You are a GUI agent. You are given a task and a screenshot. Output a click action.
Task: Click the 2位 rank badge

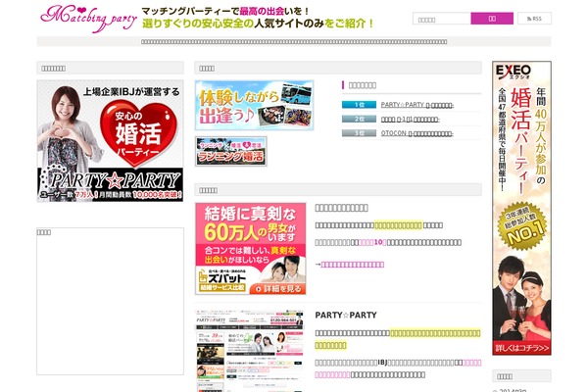[359, 119]
